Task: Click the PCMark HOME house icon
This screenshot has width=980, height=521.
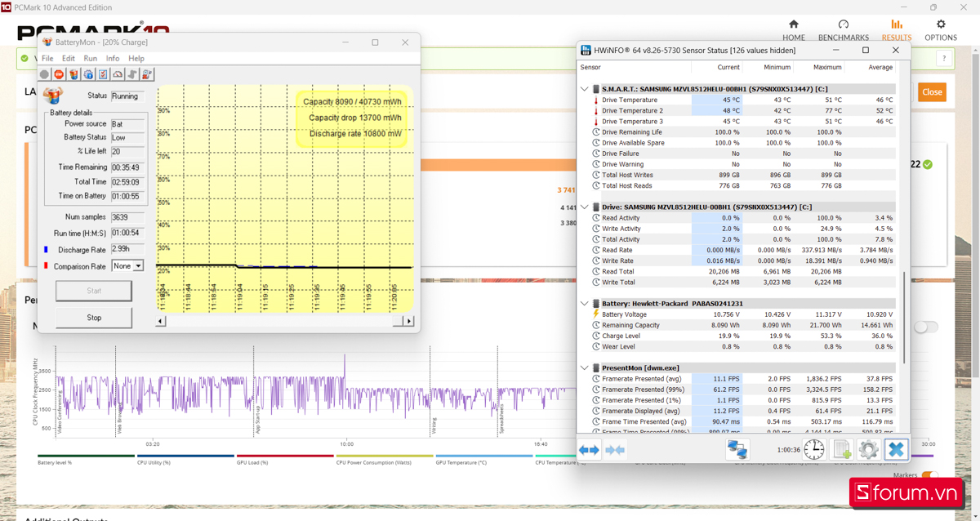Action: (x=793, y=24)
